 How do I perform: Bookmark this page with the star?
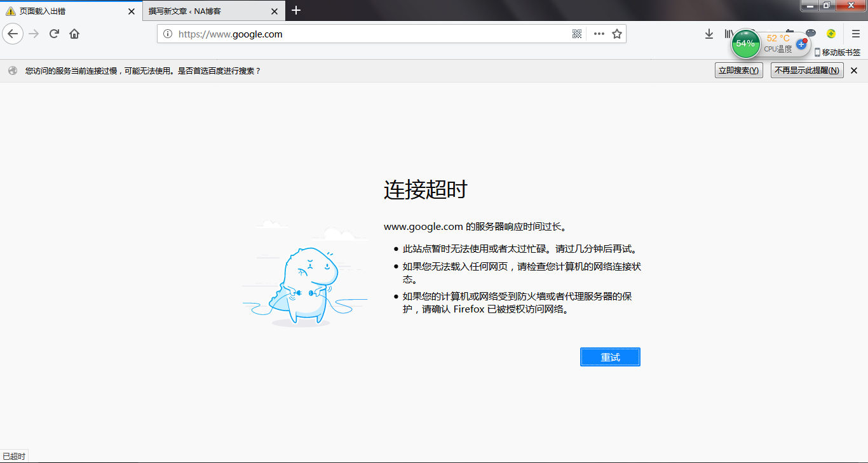[x=616, y=34]
